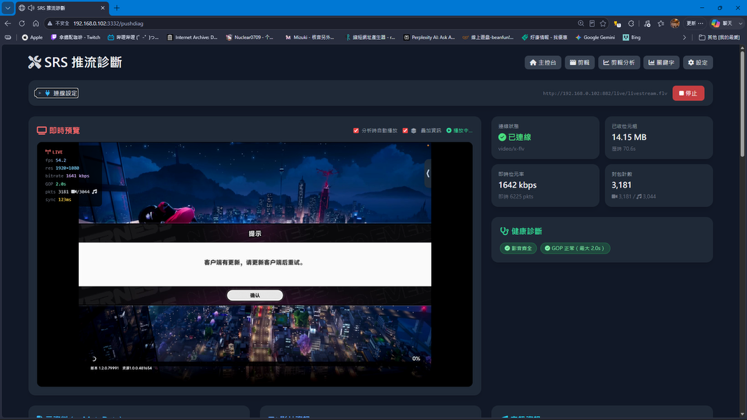Click the confirm button in the video update dialog
The height and width of the screenshot is (420, 747).
point(255,295)
